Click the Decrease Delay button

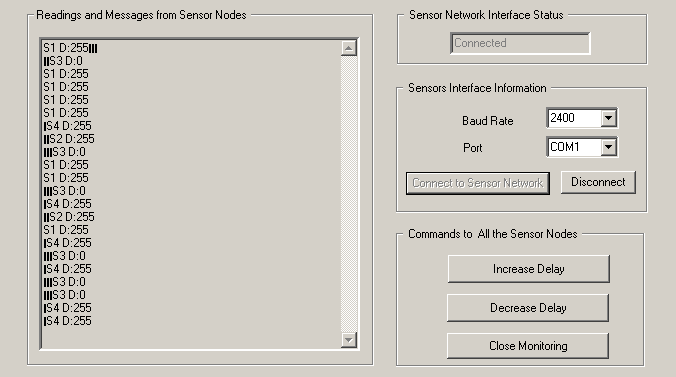pyautogui.click(x=528, y=308)
